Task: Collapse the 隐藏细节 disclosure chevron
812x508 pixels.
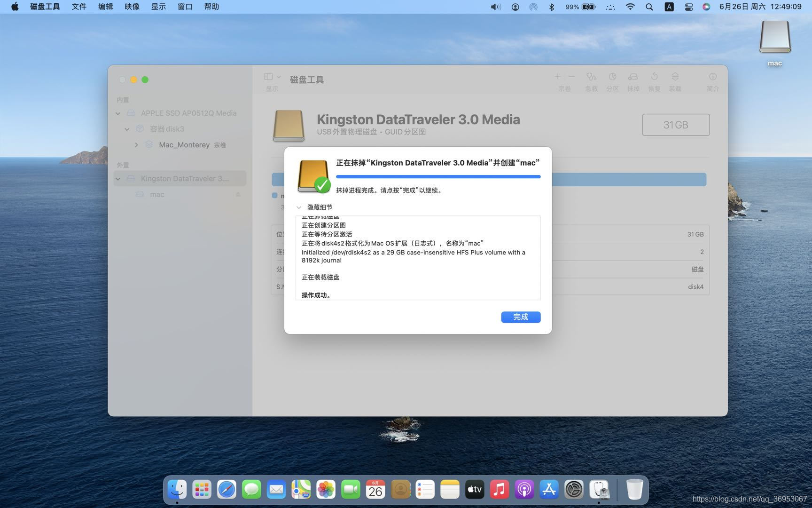Action: point(299,207)
